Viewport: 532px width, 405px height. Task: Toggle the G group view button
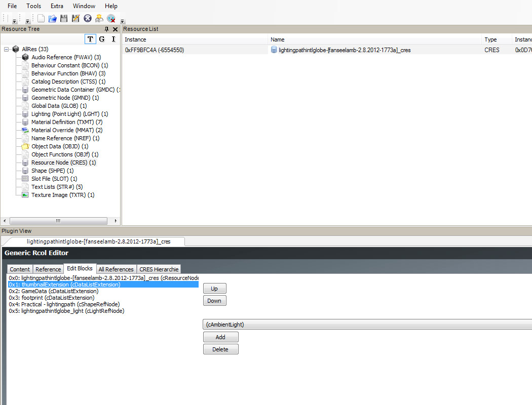[x=102, y=39]
